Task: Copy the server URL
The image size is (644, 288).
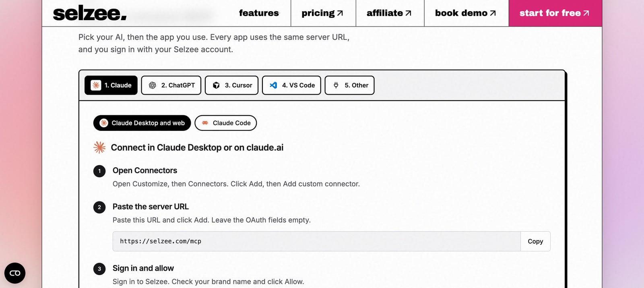Action: coord(535,241)
